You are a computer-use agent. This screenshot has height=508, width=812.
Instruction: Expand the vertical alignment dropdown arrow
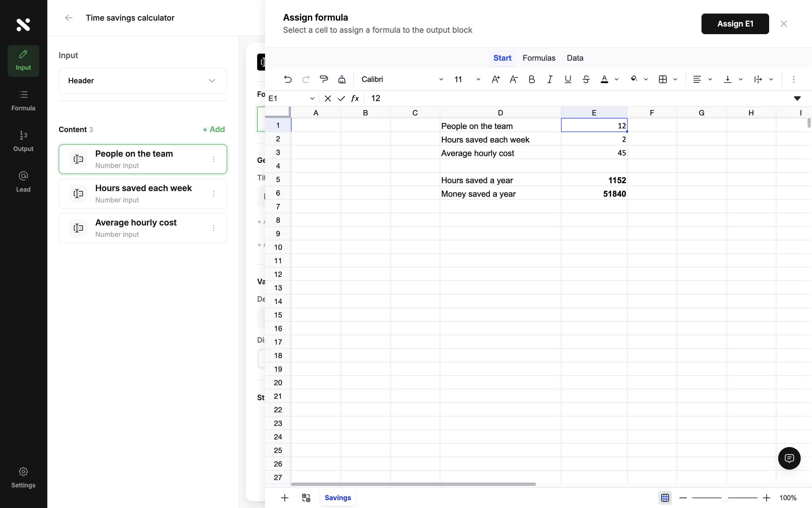click(x=741, y=80)
